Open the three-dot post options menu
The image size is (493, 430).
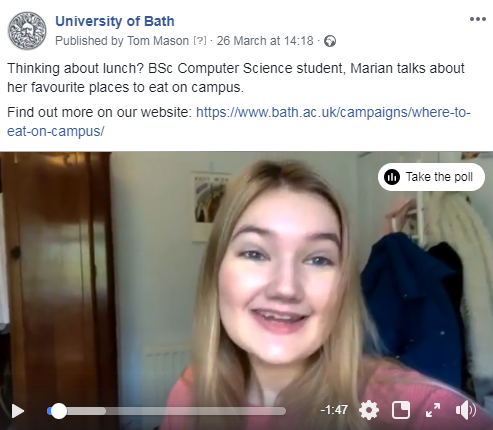pyautogui.click(x=478, y=19)
